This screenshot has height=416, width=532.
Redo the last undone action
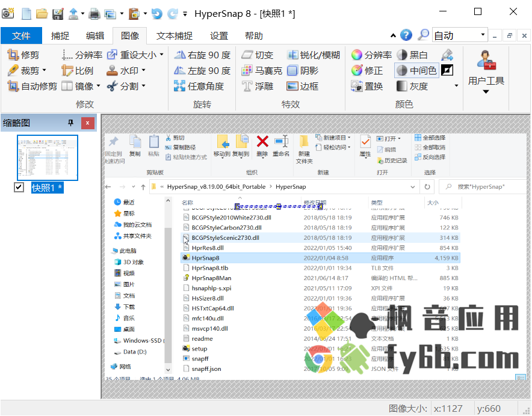pos(172,14)
